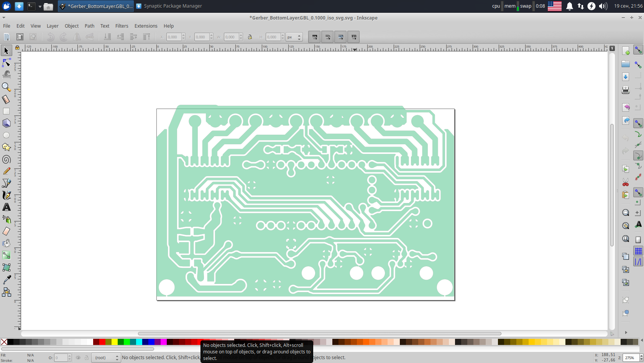Image resolution: width=644 pixels, height=363 pixels.
Task: Click the Import icon with purple arrow
Action: [x=626, y=107]
